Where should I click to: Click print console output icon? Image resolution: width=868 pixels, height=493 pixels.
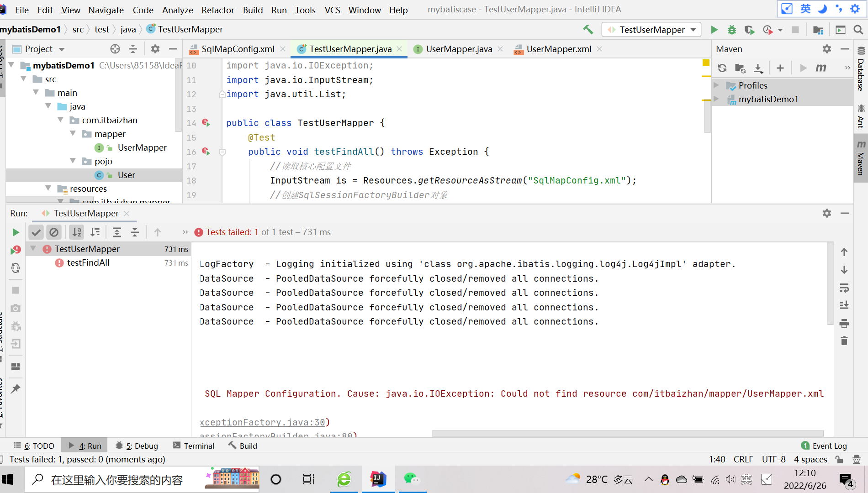pos(844,323)
